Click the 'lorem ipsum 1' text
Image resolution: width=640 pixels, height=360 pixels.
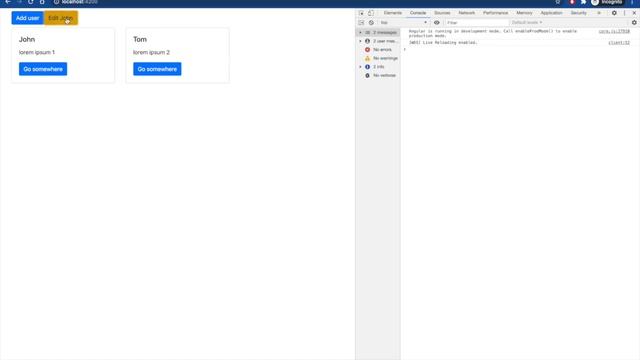(37, 52)
